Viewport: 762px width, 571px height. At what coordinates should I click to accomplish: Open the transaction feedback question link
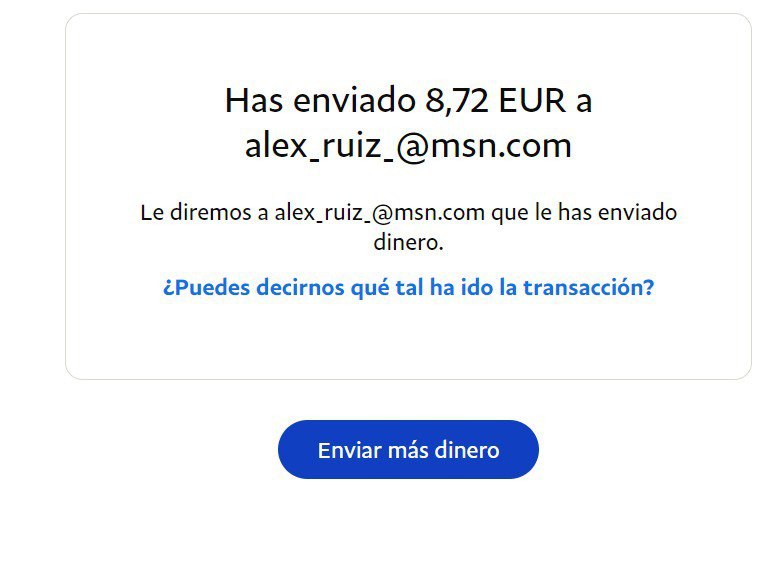pos(408,287)
